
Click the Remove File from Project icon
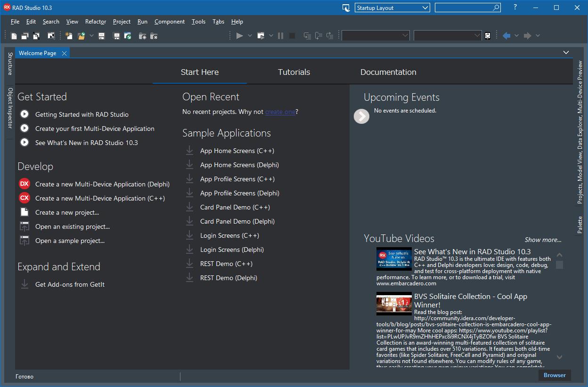coord(154,36)
